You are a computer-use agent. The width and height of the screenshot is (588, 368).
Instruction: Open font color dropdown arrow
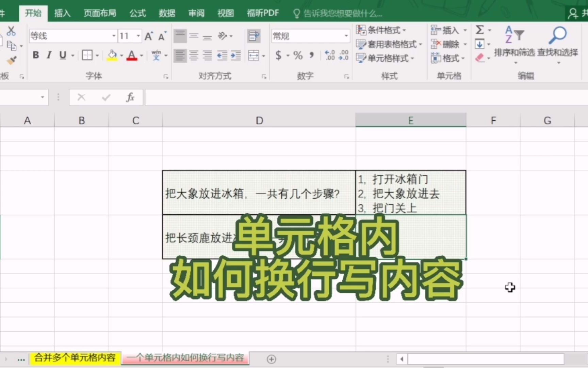click(x=142, y=56)
